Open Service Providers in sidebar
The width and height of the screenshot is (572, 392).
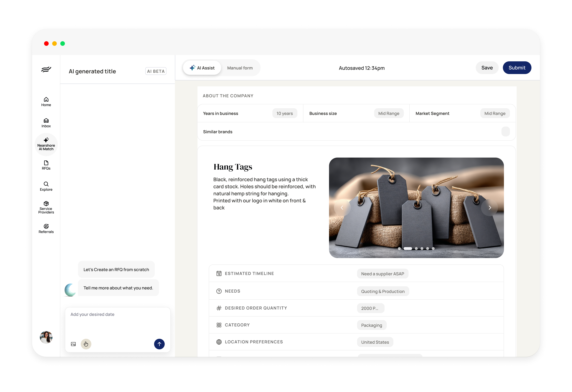click(46, 207)
